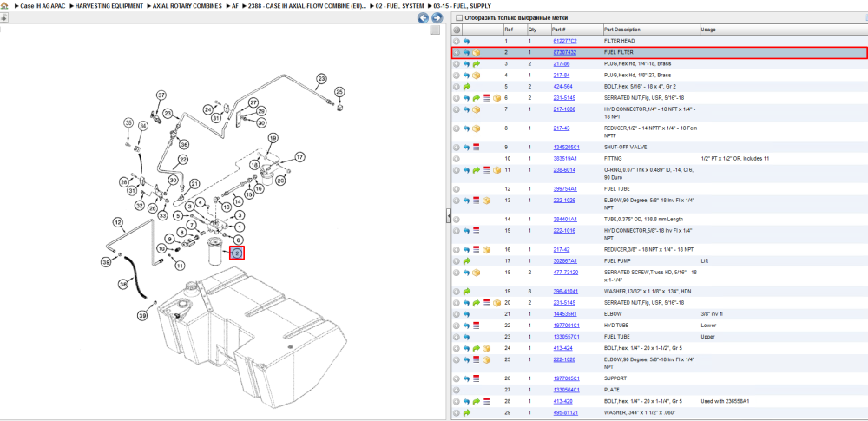Open AXIAL ROTARY COMBINES breadcrumb
The height and width of the screenshot is (421, 868).
click(x=188, y=5)
